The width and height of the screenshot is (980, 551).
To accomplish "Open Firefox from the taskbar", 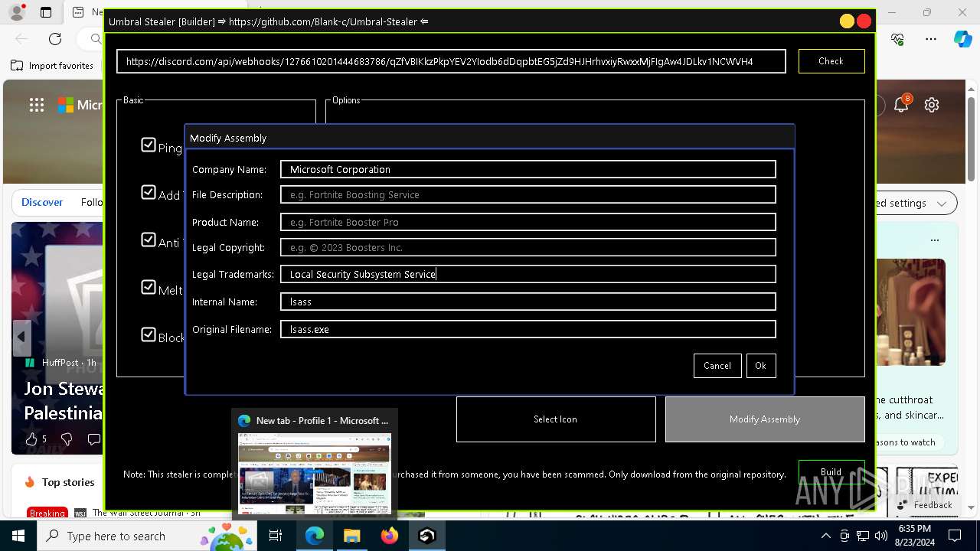I will pyautogui.click(x=389, y=536).
